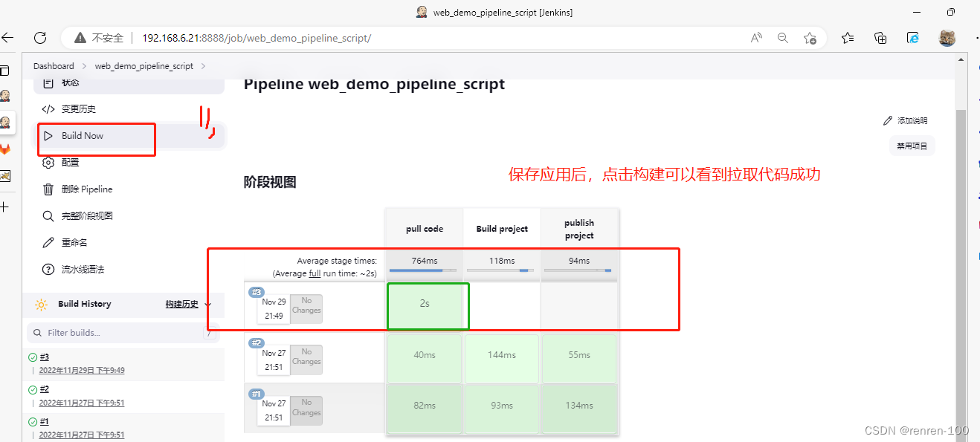Open the 状态 sidebar item
Screen dimensions: 980x442
click(x=130, y=83)
